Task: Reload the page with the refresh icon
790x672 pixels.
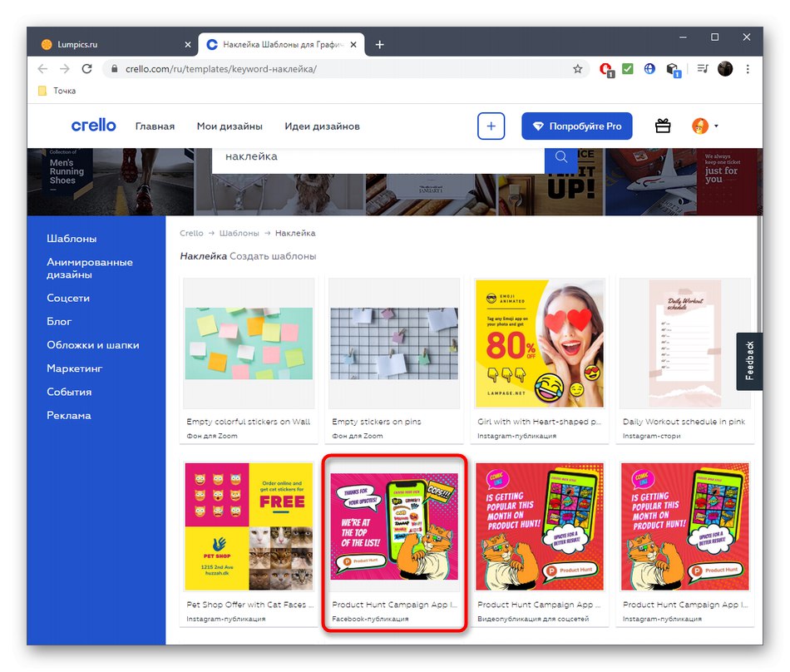Action: tap(86, 69)
